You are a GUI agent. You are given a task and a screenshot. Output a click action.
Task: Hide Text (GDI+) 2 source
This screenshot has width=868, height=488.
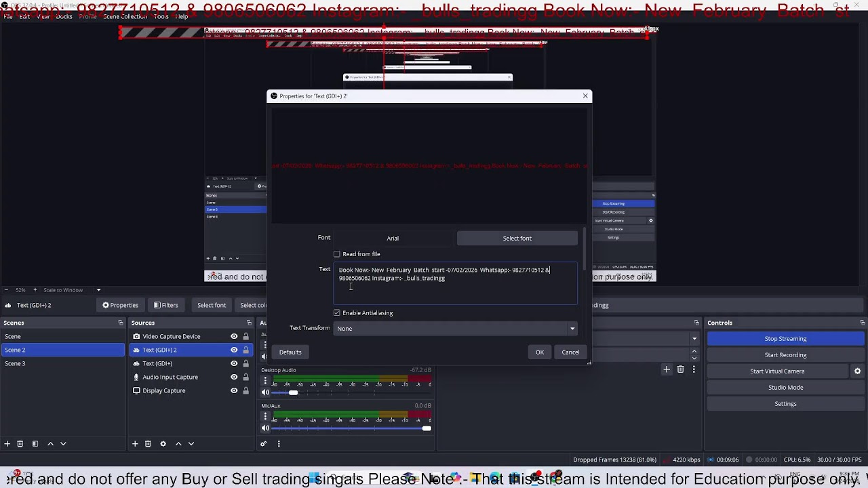(234, 350)
